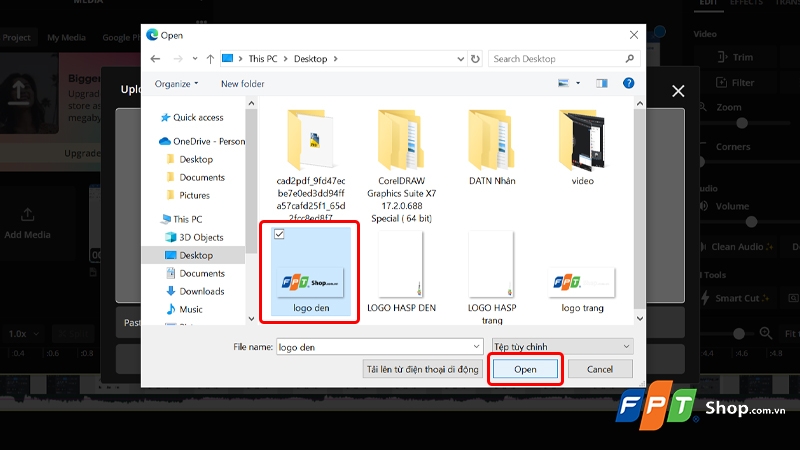Refresh the Desktop folder listing
This screenshot has width=800, height=450.
[x=475, y=59]
